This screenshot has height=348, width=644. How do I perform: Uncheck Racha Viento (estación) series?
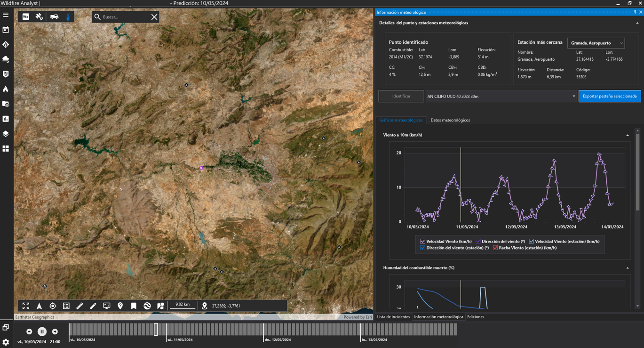(495, 248)
